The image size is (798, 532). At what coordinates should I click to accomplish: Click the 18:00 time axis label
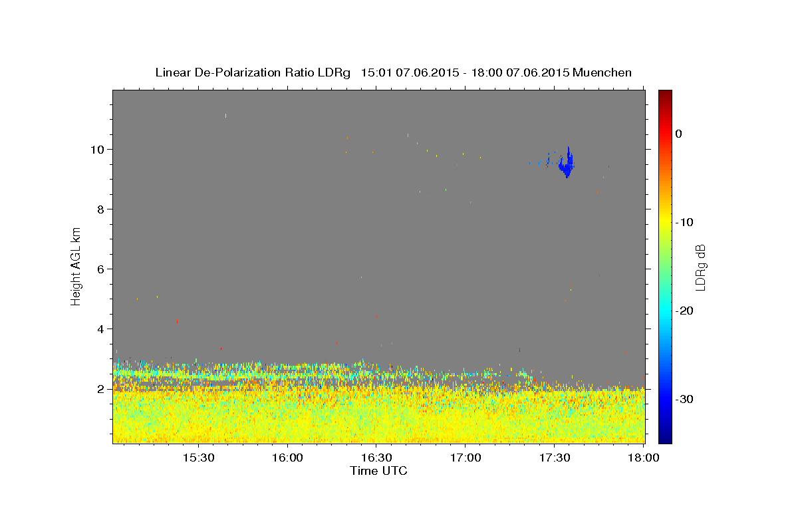643,458
